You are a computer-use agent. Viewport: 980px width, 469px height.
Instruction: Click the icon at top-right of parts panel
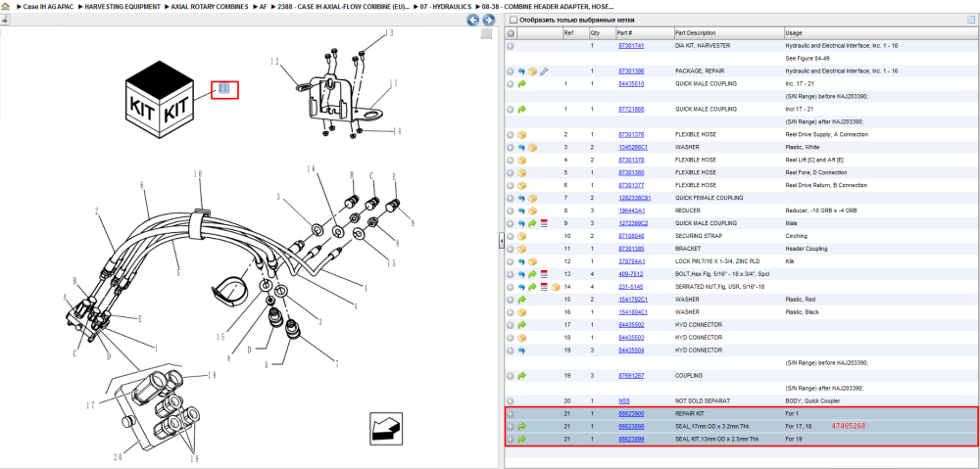tap(971, 20)
